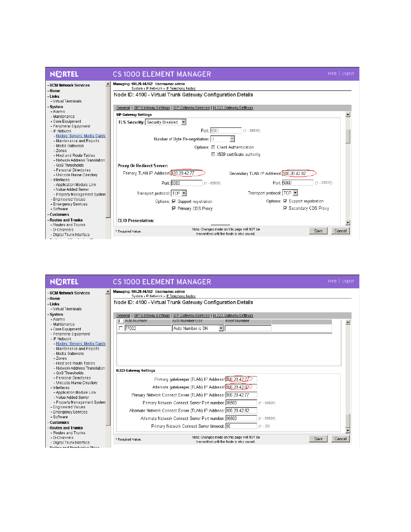Screen dimensions: 411x532
Task: Click Cancel in the top screenshot
Action: click(x=340, y=231)
